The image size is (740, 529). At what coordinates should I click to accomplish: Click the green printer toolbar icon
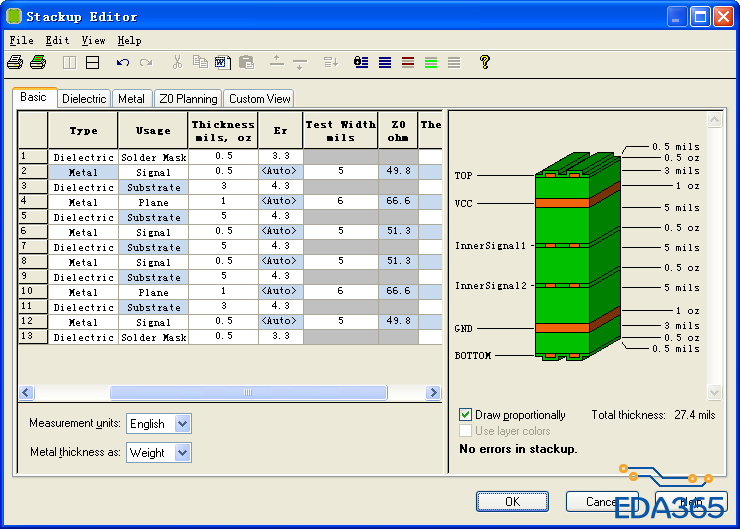[x=38, y=62]
